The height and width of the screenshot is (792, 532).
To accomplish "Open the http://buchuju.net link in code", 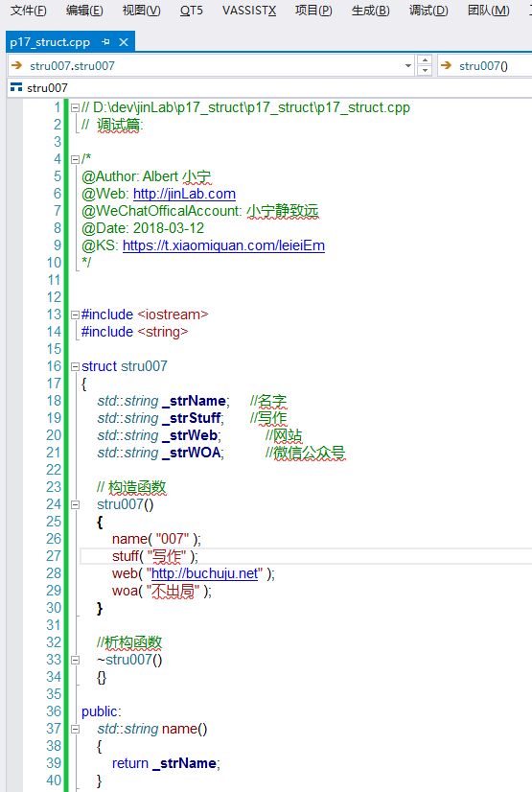I will pos(204,573).
